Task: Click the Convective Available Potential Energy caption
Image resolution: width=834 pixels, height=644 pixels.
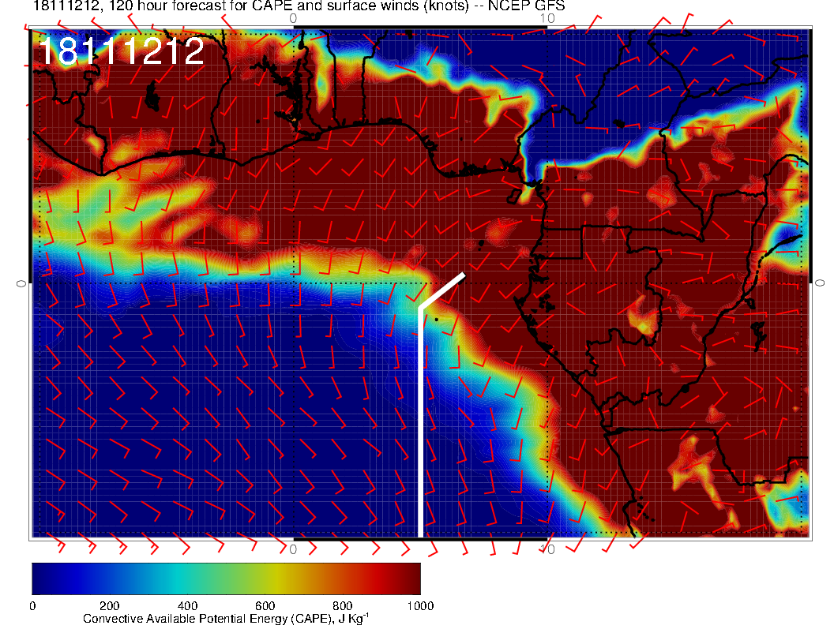Action: (x=226, y=620)
